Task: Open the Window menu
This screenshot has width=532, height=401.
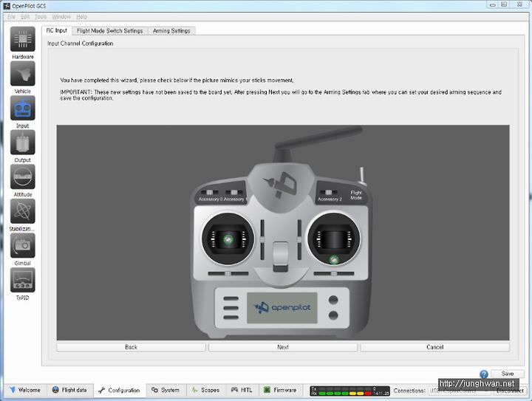Action: click(61, 16)
